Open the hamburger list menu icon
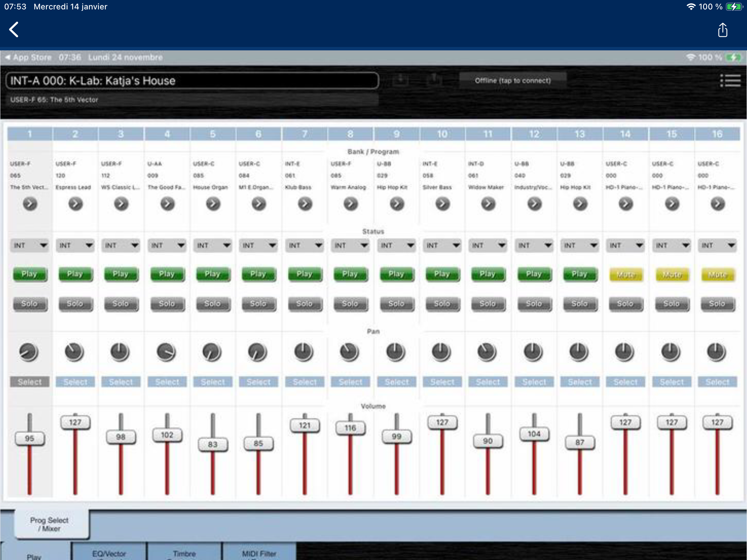The width and height of the screenshot is (747, 560). 730,81
